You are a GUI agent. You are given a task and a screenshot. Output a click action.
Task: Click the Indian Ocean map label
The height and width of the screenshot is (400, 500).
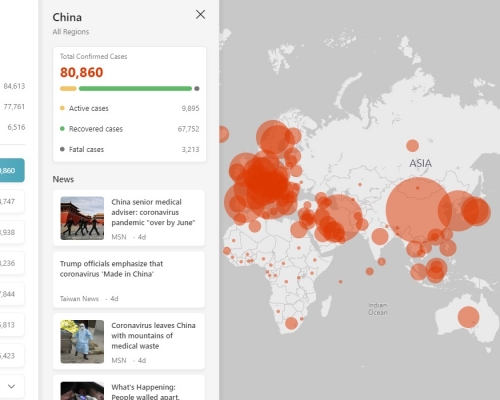click(378, 309)
